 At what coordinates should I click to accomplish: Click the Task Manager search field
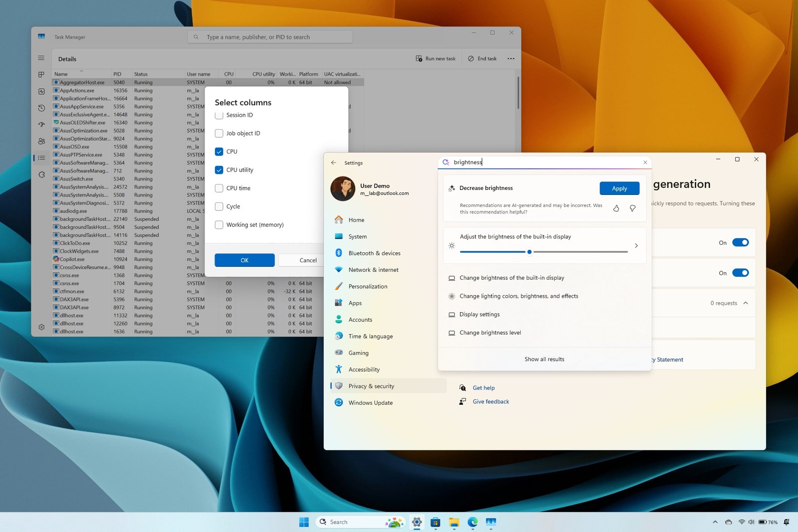coord(270,36)
